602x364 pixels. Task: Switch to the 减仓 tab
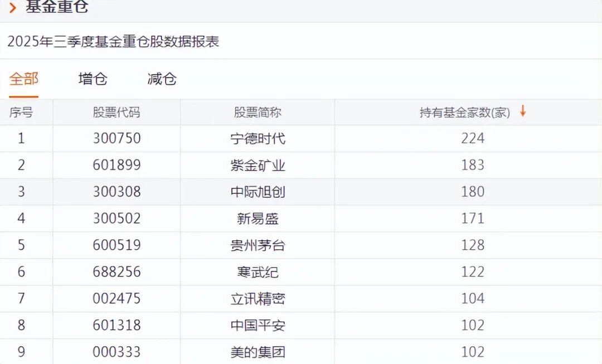[x=162, y=79]
